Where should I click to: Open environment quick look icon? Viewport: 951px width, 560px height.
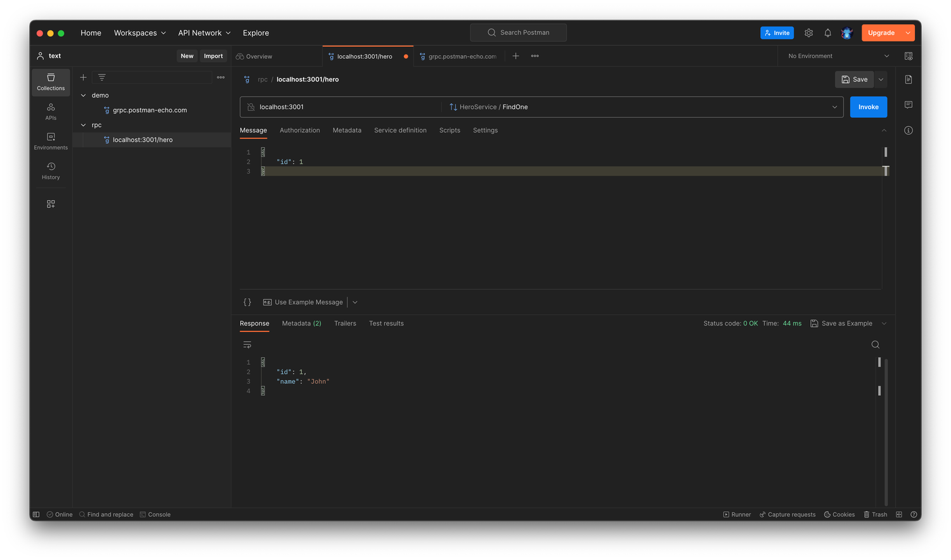click(x=908, y=56)
